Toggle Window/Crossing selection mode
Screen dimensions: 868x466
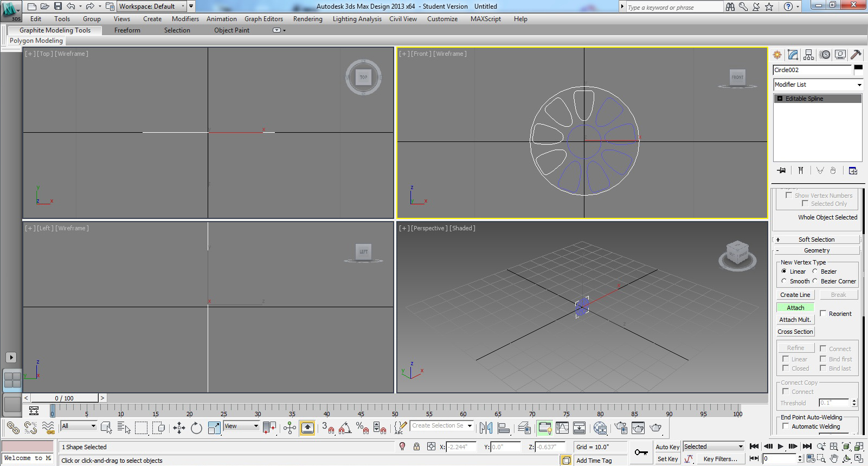[x=159, y=428]
